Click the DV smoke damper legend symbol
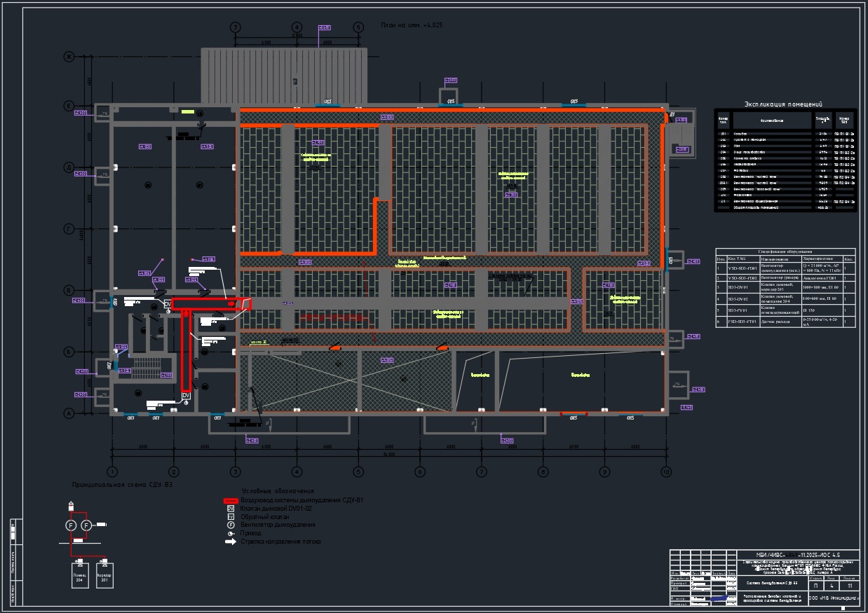The height and width of the screenshot is (613, 868). 230,509
